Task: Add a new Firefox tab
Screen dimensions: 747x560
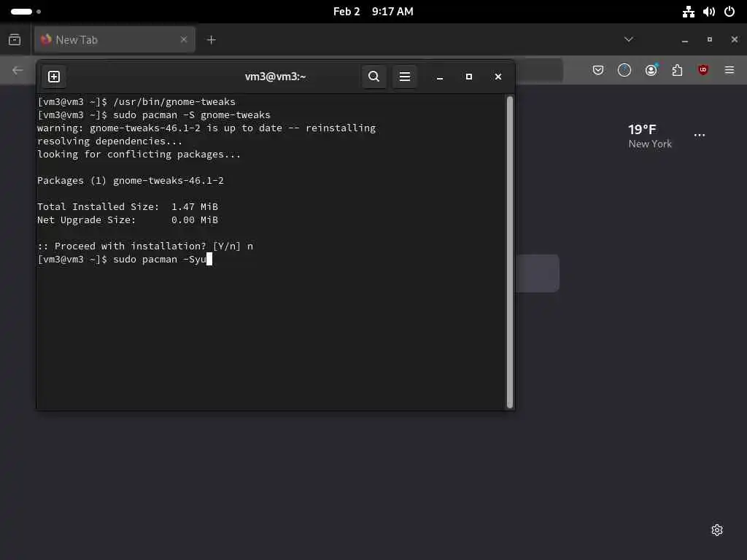Action: tap(212, 40)
